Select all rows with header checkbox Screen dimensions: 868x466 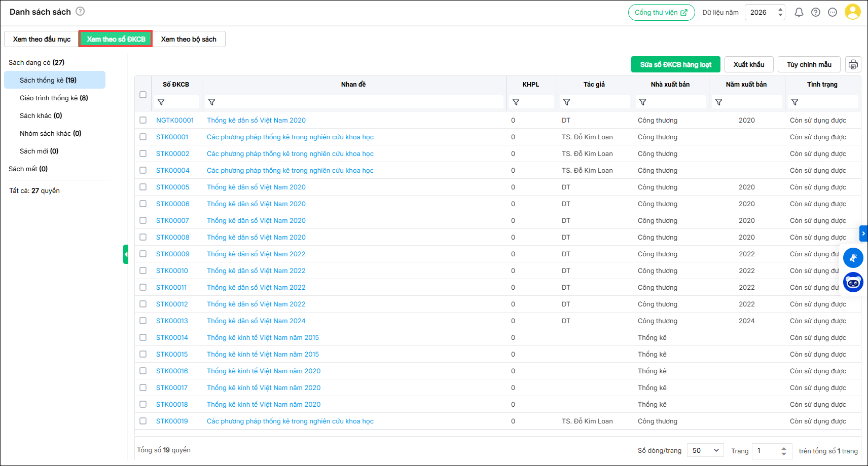(143, 95)
